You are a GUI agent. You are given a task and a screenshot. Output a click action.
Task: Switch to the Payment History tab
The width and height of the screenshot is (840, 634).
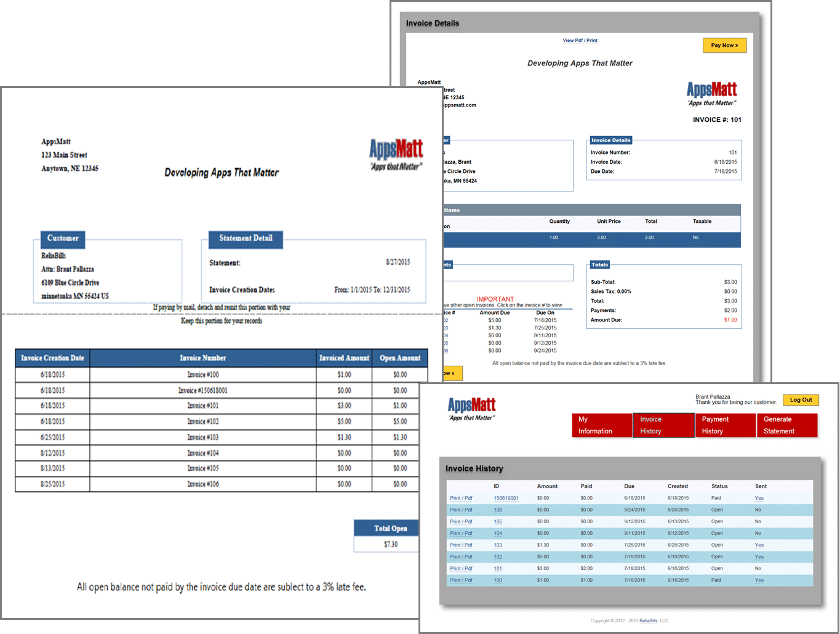725,425
